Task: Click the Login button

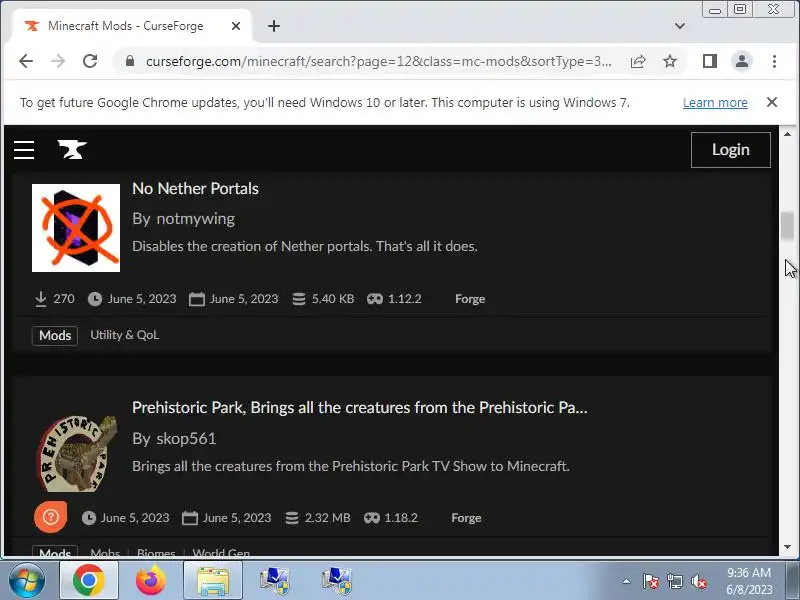Action: click(731, 150)
